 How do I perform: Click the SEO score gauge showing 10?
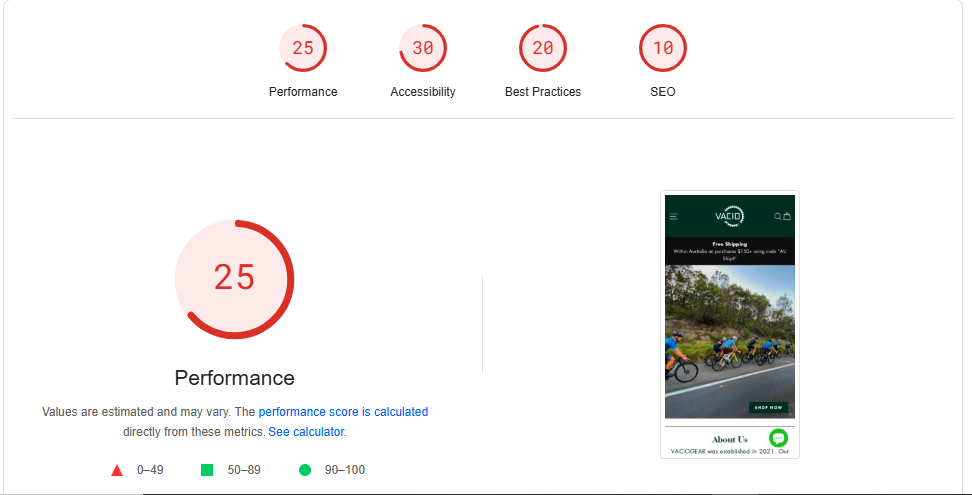pos(663,48)
